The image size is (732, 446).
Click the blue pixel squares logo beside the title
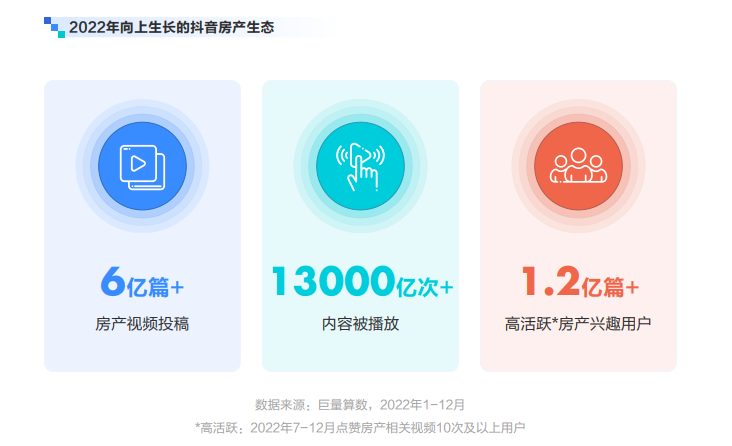55,27
